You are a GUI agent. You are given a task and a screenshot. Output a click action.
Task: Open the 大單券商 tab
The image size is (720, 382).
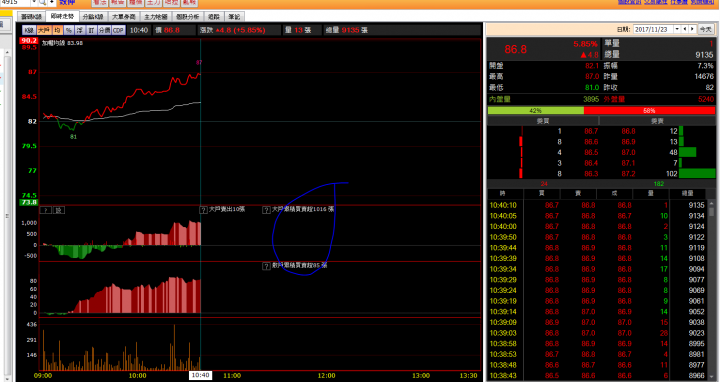tap(124, 17)
